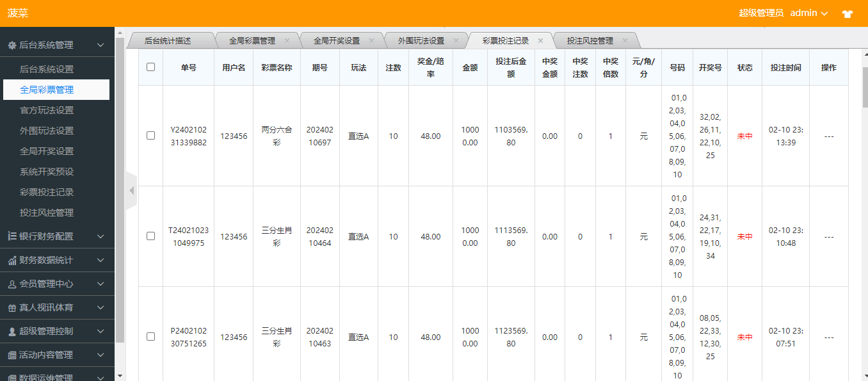Click the 菠菜 logo text in header

tap(18, 13)
